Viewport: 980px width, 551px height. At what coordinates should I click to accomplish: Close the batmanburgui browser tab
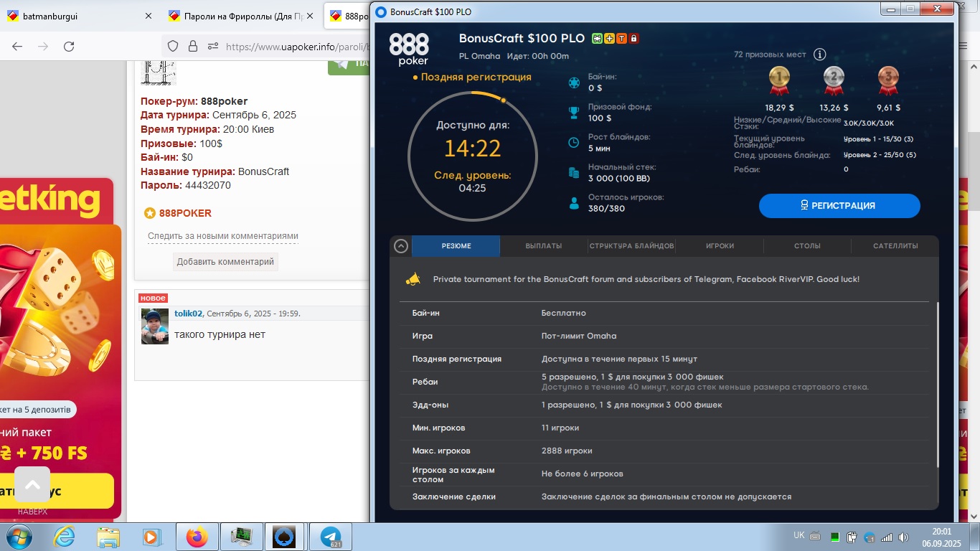coord(149,15)
